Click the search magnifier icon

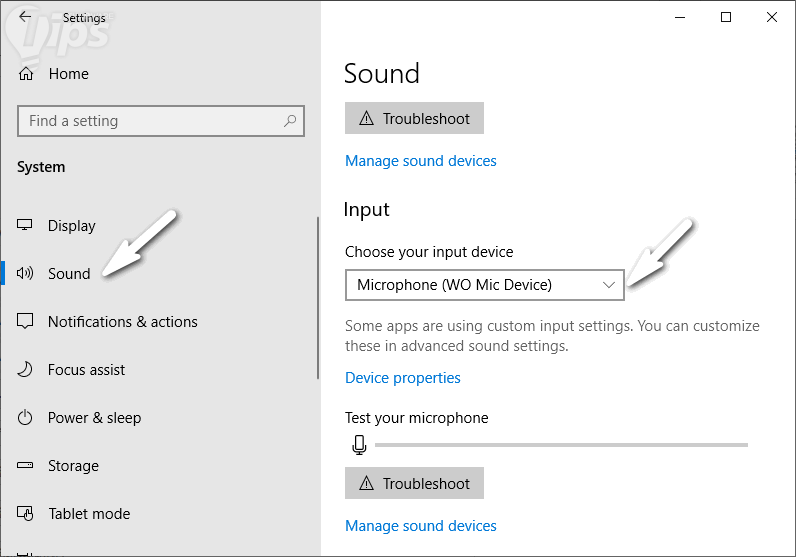290,121
